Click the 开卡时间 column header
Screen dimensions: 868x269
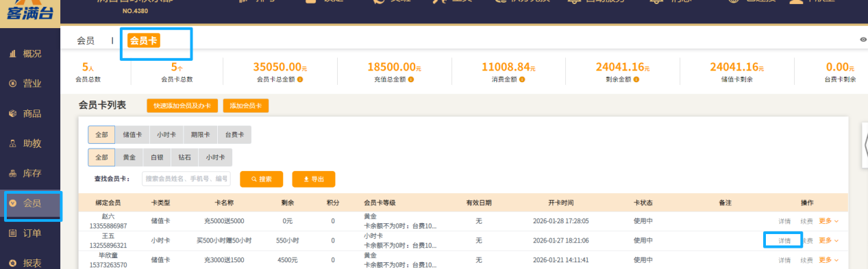[x=561, y=203]
